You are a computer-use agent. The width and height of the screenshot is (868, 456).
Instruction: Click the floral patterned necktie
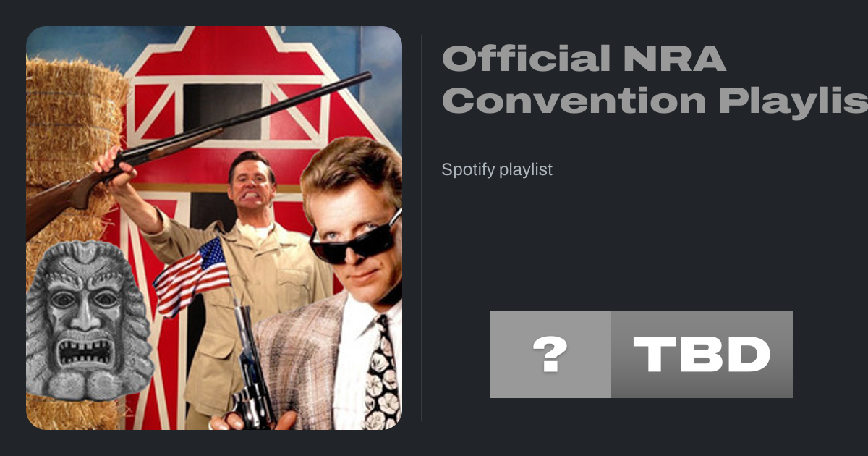pos(383,375)
